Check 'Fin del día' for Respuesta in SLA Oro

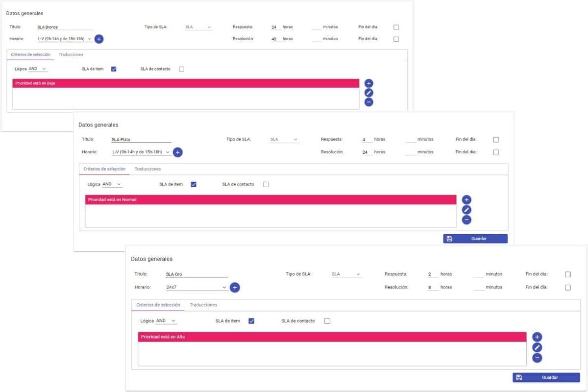coord(568,274)
